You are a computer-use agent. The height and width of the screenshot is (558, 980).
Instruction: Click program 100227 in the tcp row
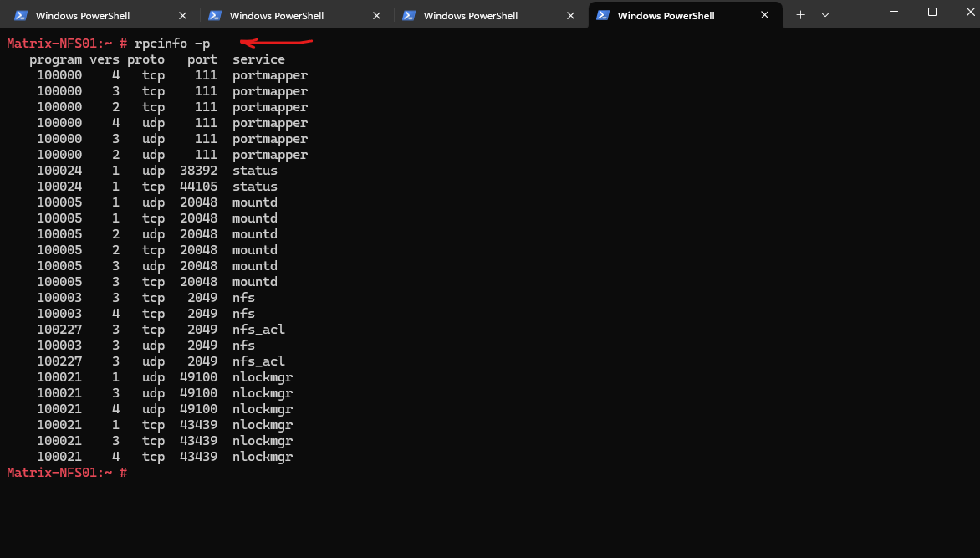tap(59, 329)
